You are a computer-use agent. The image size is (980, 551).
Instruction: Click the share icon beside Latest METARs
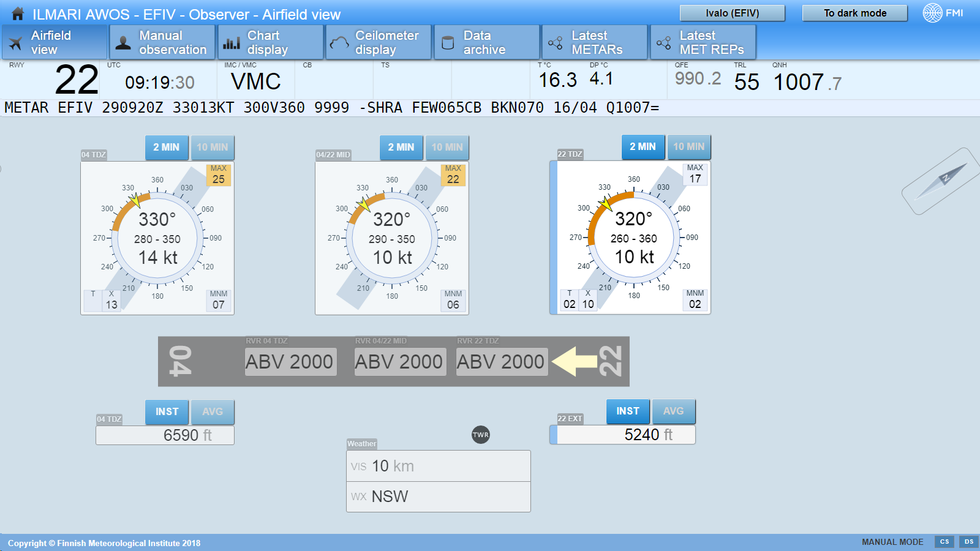pyautogui.click(x=556, y=43)
